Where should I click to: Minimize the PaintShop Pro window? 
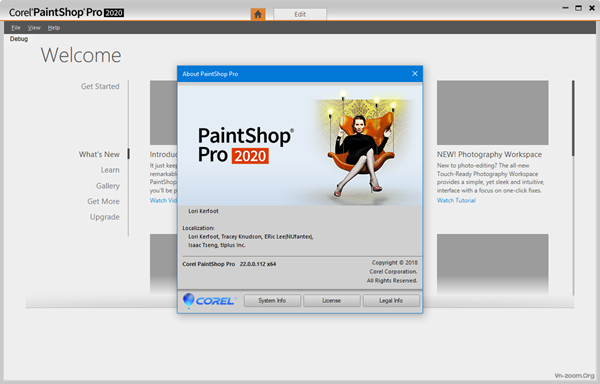566,8
